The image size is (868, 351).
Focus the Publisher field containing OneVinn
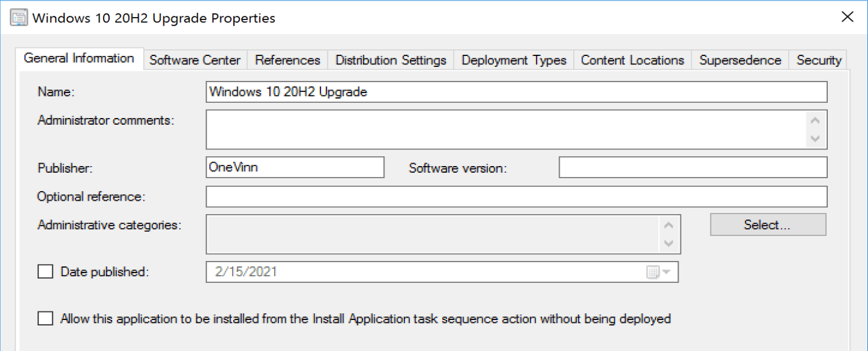(x=295, y=167)
